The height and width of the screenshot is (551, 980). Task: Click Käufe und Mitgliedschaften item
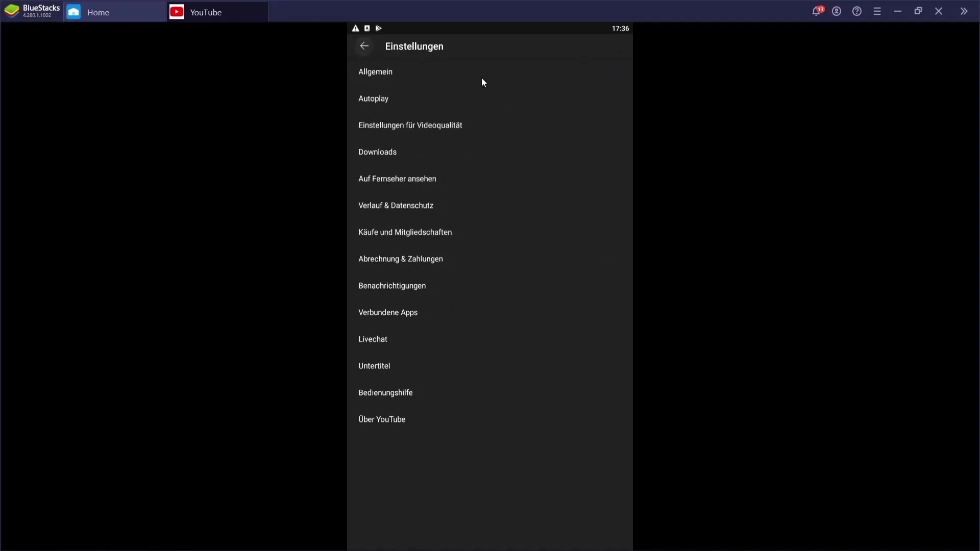(405, 232)
